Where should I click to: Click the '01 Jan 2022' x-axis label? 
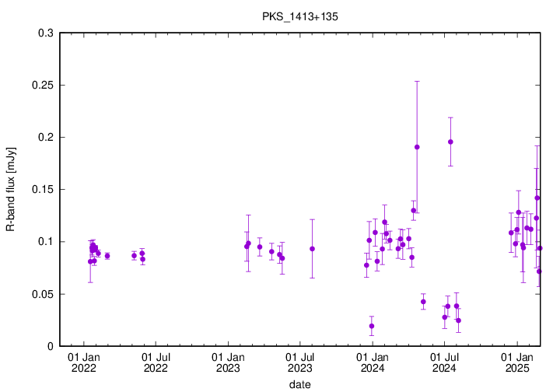83,362
